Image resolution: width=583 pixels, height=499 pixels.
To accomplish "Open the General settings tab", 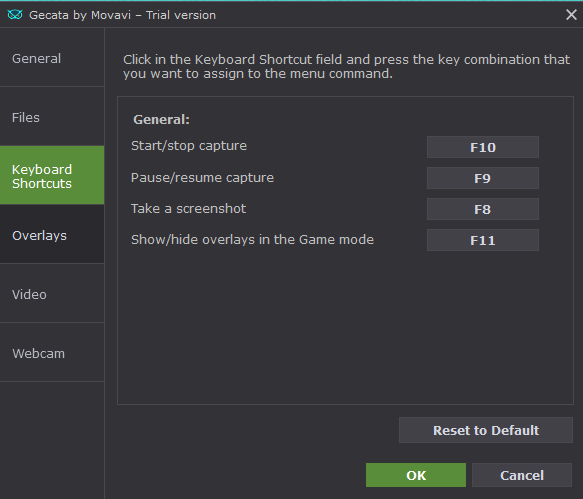I will point(52,58).
